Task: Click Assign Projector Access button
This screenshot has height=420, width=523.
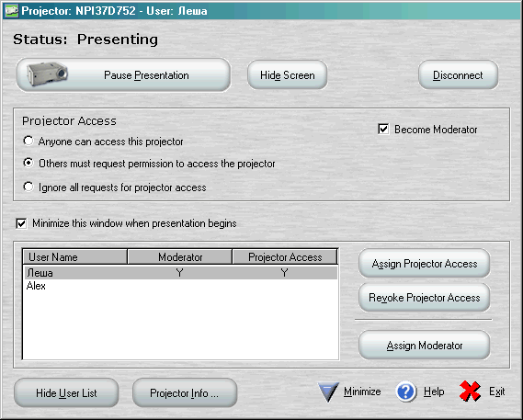Action: tap(425, 264)
